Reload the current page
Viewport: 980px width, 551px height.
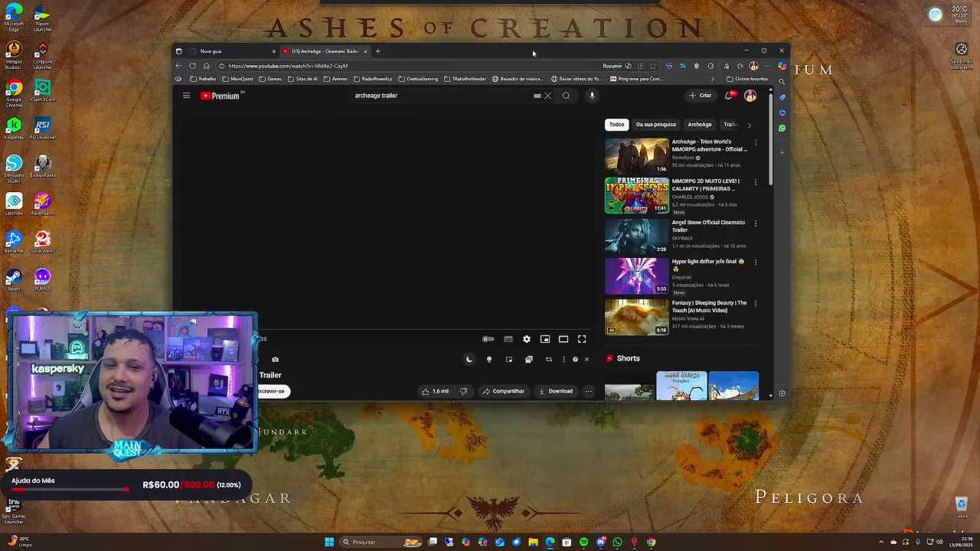[192, 66]
